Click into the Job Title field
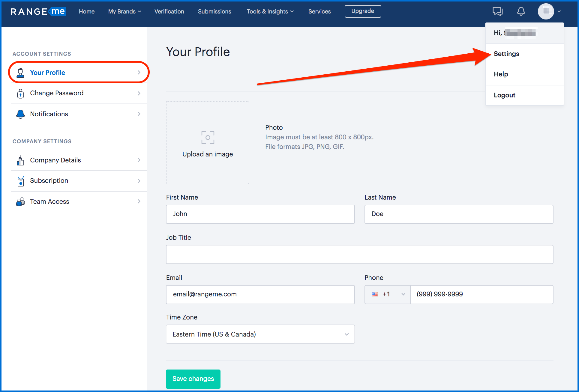Viewport: 579px width, 392px height. (359, 254)
